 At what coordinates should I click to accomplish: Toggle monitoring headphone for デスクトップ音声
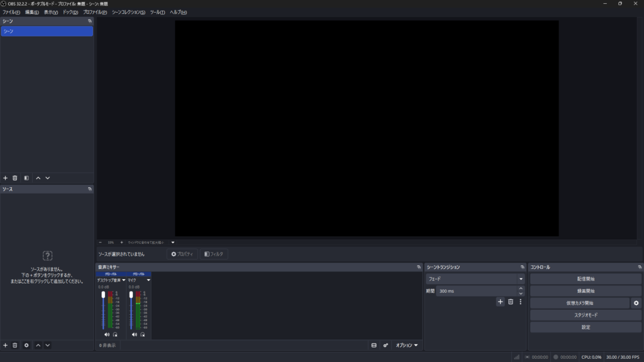click(115, 334)
